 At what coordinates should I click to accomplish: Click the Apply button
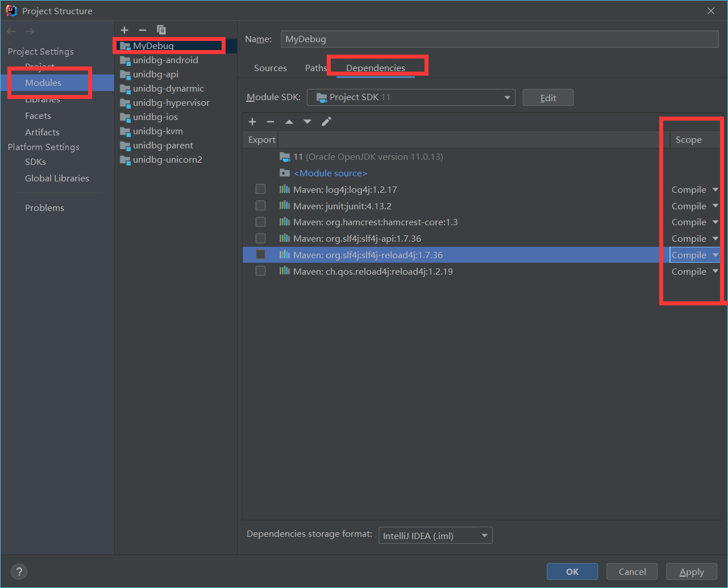coord(692,572)
